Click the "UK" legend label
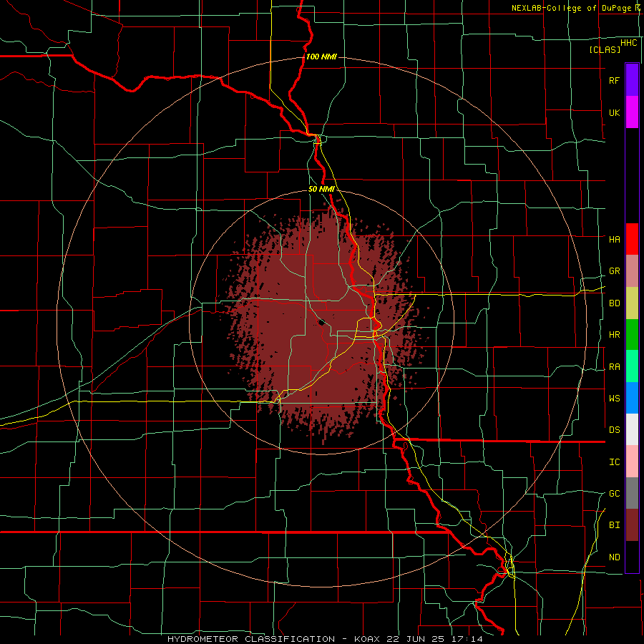Viewport: 644px width, 644px height. (614, 112)
